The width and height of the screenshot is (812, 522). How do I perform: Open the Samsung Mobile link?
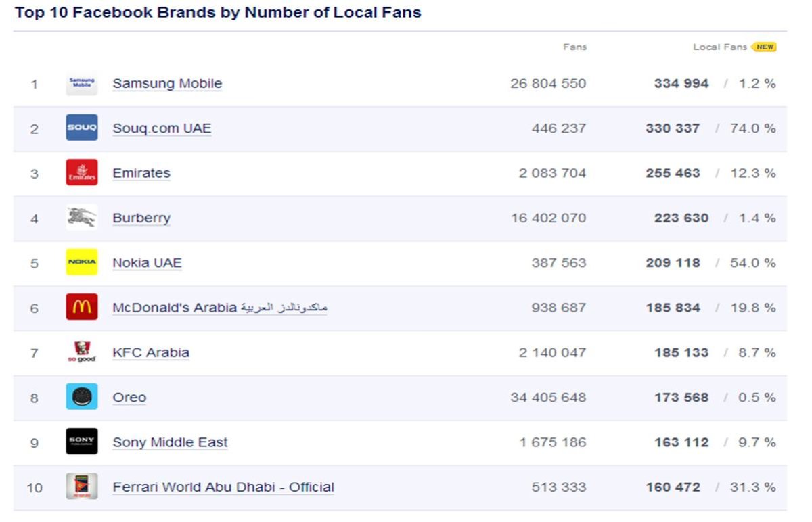coord(167,83)
